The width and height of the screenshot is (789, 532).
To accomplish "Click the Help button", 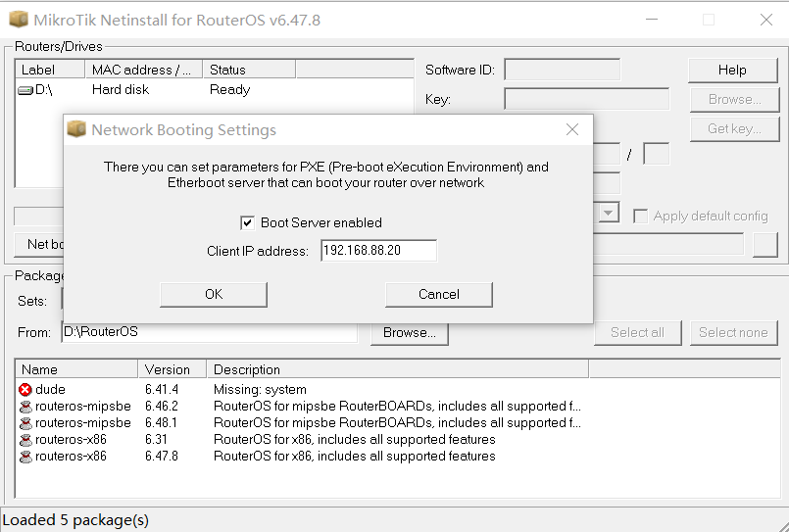I will (x=732, y=71).
